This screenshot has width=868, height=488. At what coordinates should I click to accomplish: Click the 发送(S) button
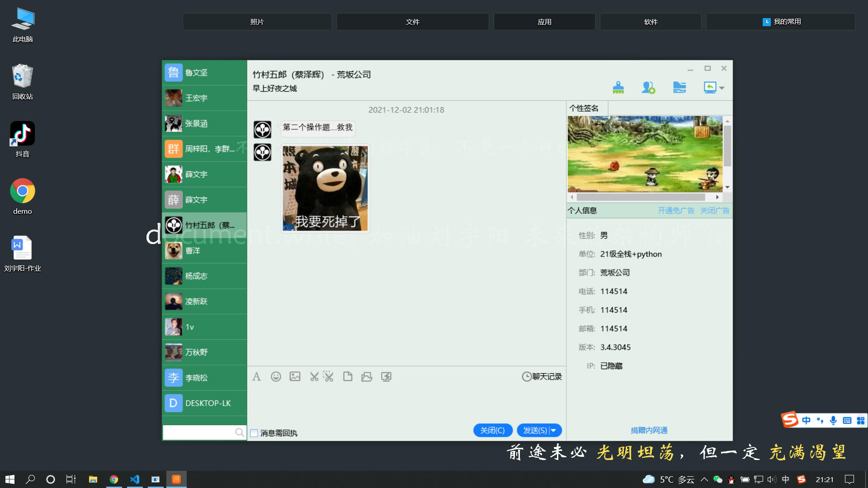click(535, 430)
